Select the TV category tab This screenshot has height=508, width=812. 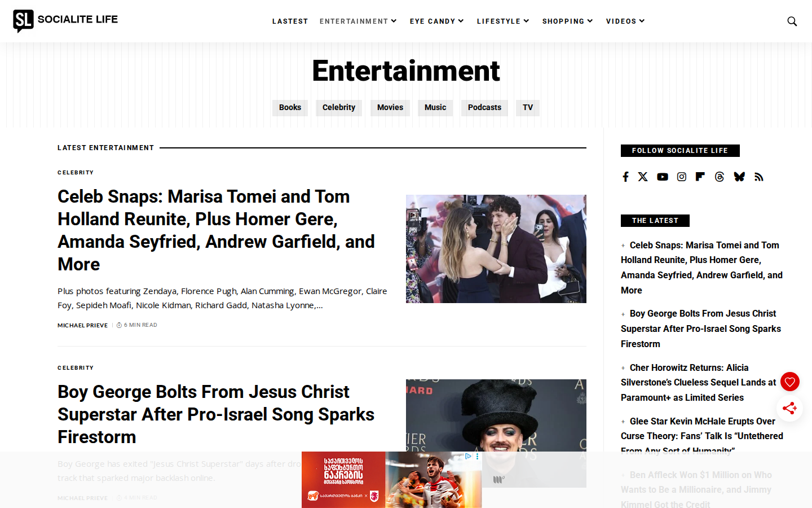(x=528, y=108)
